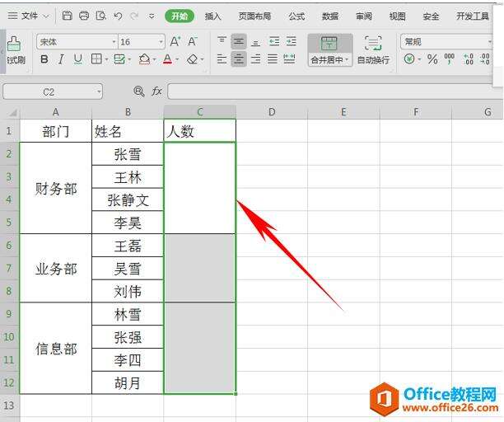Open the Security (安全) tab

pos(431,16)
